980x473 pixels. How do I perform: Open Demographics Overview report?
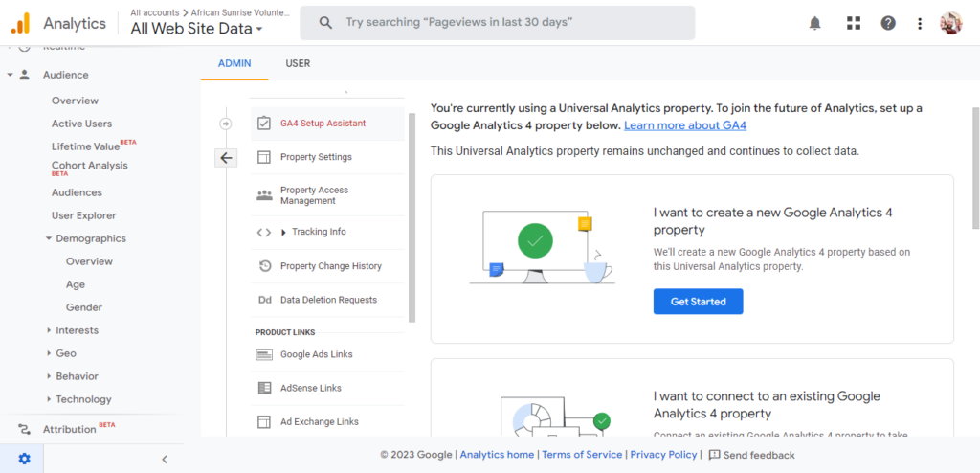[x=89, y=261]
